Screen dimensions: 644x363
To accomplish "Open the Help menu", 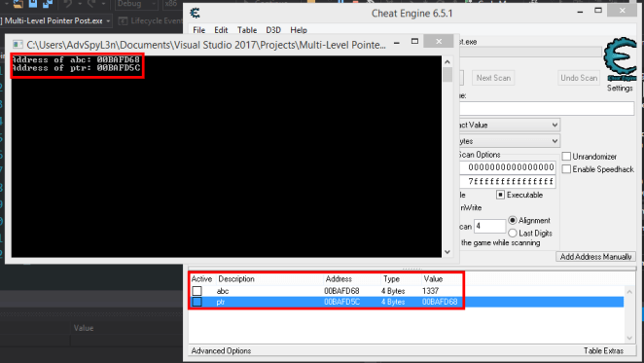I will click(299, 30).
